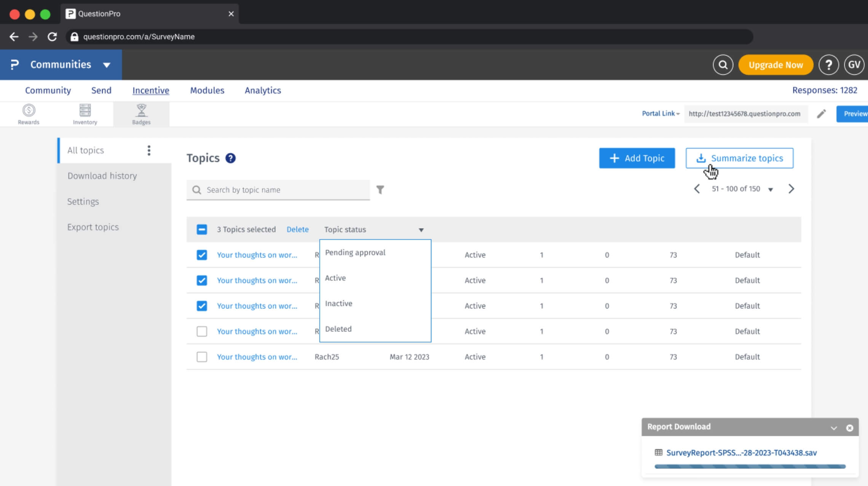The image size is (868, 486).
Task: Check the fourth topic row checkbox
Action: pos(202,331)
